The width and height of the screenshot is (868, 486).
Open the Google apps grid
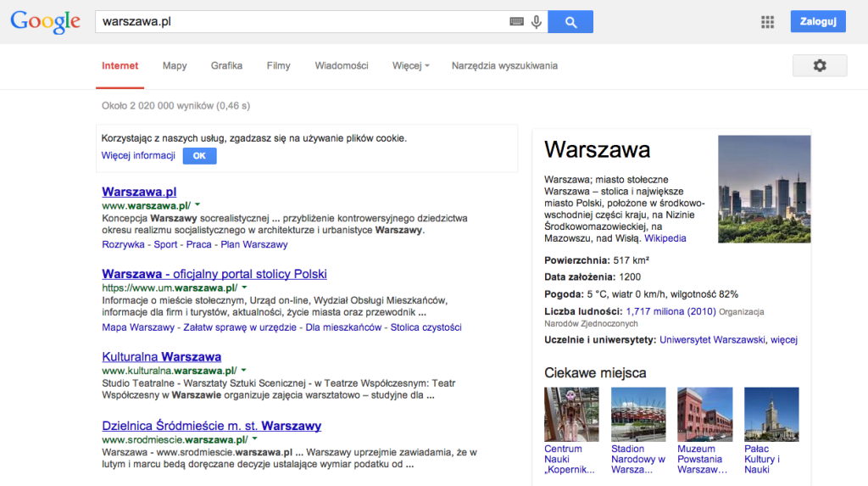pos(767,21)
